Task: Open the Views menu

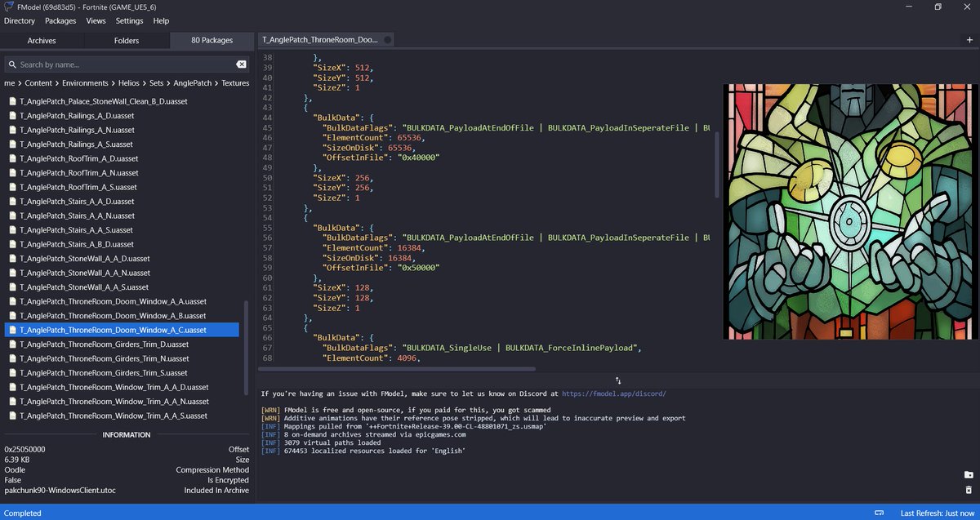Action: (x=96, y=20)
